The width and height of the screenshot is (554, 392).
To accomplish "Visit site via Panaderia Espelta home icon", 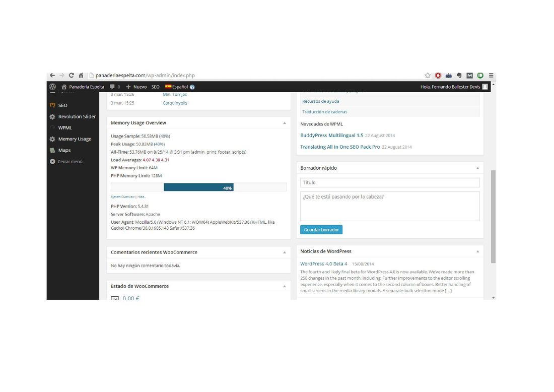I will tap(64, 87).
